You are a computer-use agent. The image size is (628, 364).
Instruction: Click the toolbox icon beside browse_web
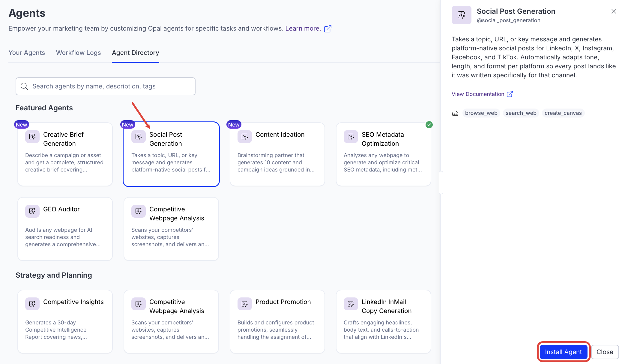coord(455,113)
